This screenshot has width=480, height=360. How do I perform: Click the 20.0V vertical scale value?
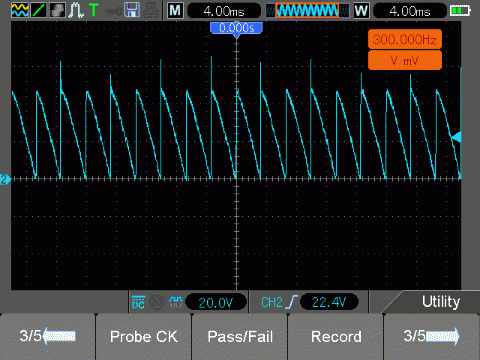point(216,303)
